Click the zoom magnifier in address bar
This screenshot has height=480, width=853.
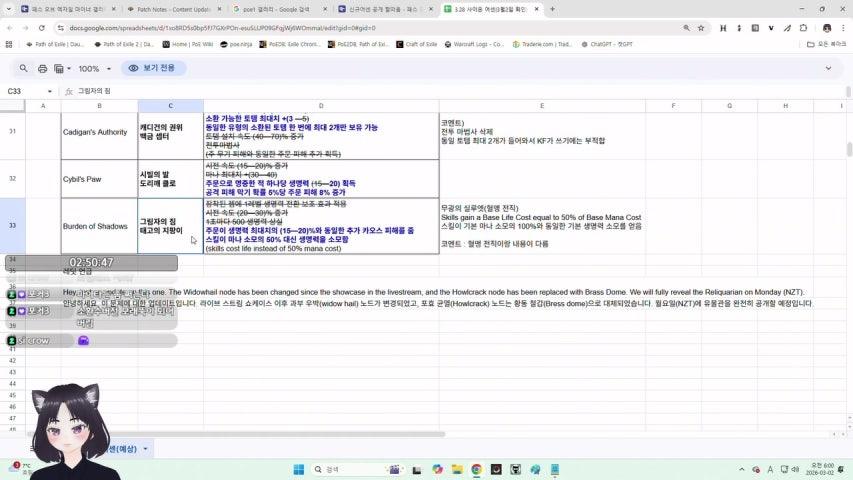click(686, 28)
